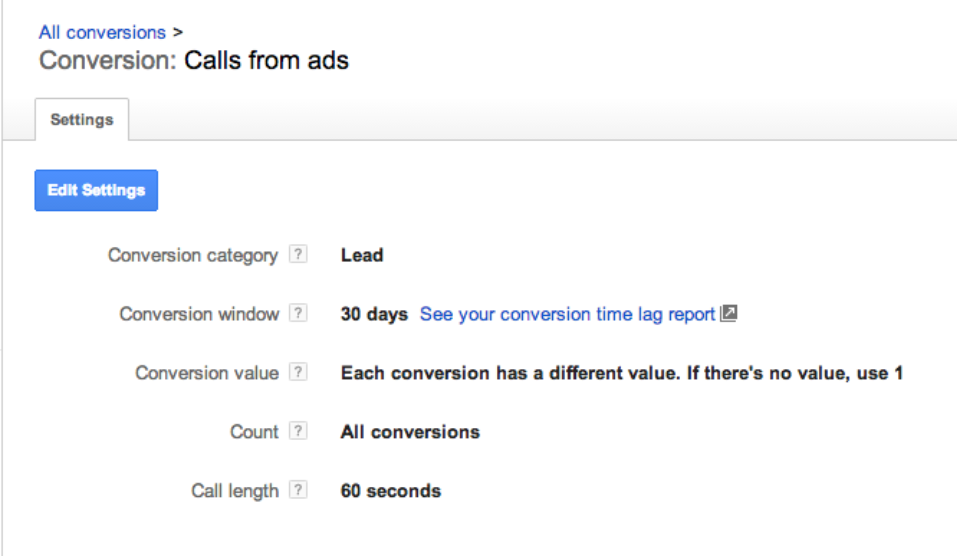Screen dimensions: 957x556
Task: Click the 'Conversion category' label
Action: point(193,255)
